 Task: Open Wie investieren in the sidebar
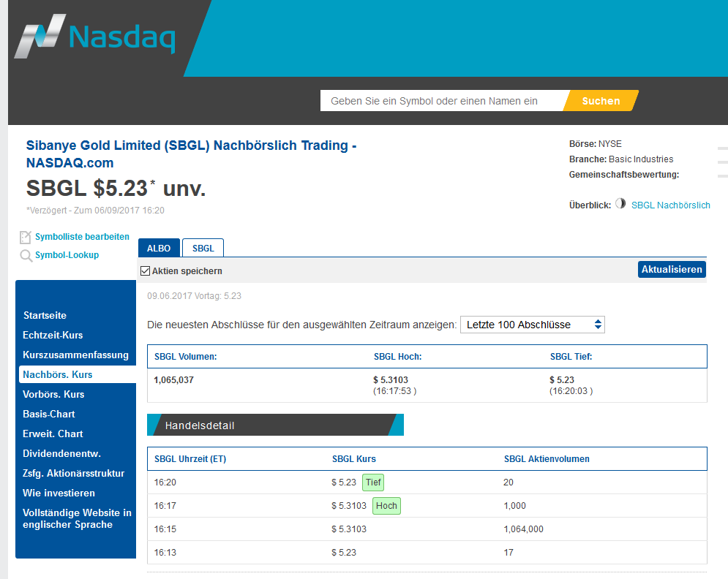(x=59, y=493)
